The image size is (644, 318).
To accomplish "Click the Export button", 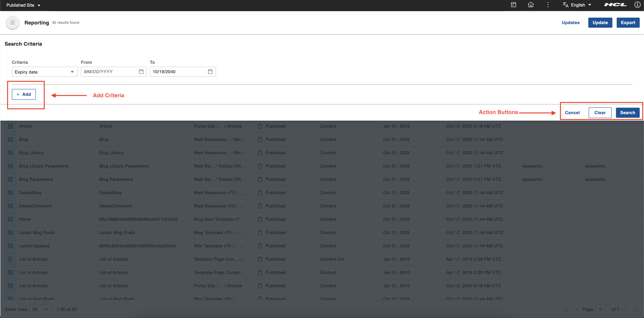I will (x=628, y=22).
